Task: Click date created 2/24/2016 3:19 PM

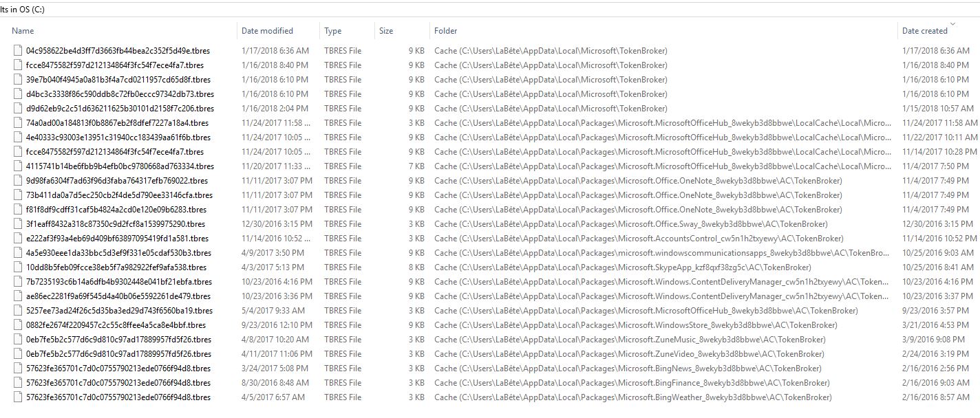Action: click(936, 354)
